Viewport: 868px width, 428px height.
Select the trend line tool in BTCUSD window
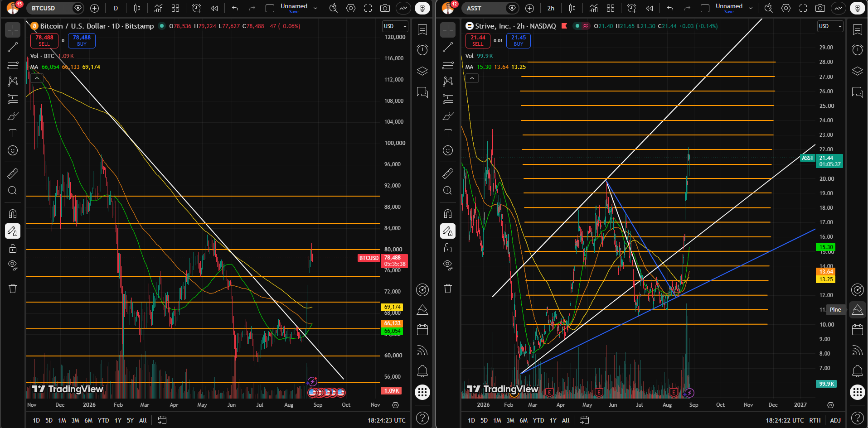pos(13,47)
